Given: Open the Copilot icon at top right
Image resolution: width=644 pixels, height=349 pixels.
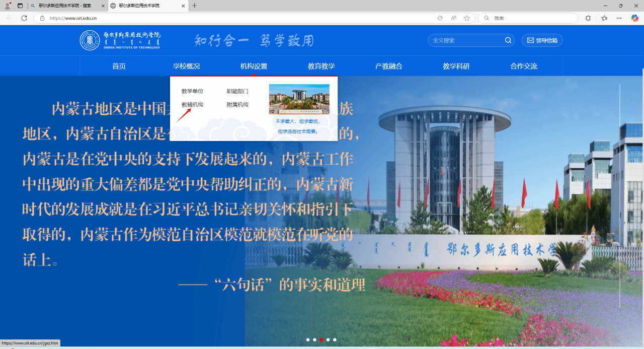Looking at the screenshot, I should click(635, 18).
